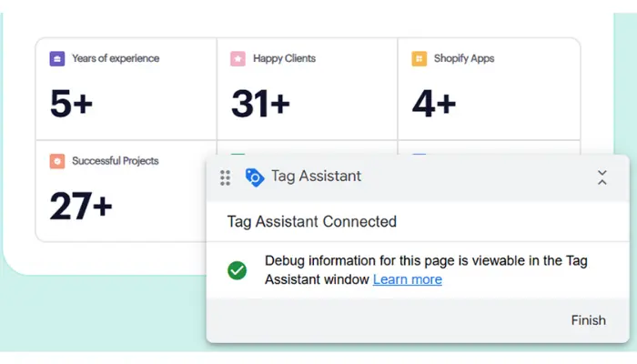The width and height of the screenshot is (637, 364).
Task: Click the green connected checkmark icon
Action: tap(237, 270)
